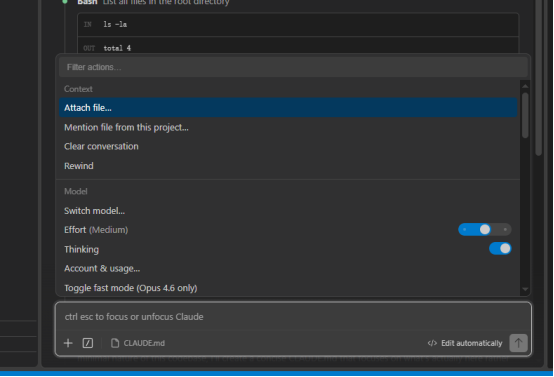The width and height of the screenshot is (554, 377).
Task: Click the actions list scrollbar down arrow
Action: coord(525,289)
